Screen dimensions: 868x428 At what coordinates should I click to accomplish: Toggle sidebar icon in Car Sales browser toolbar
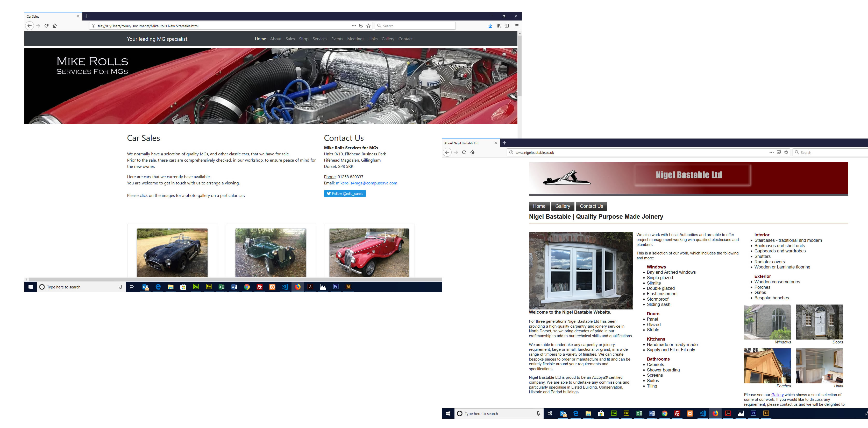pyautogui.click(x=507, y=26)
